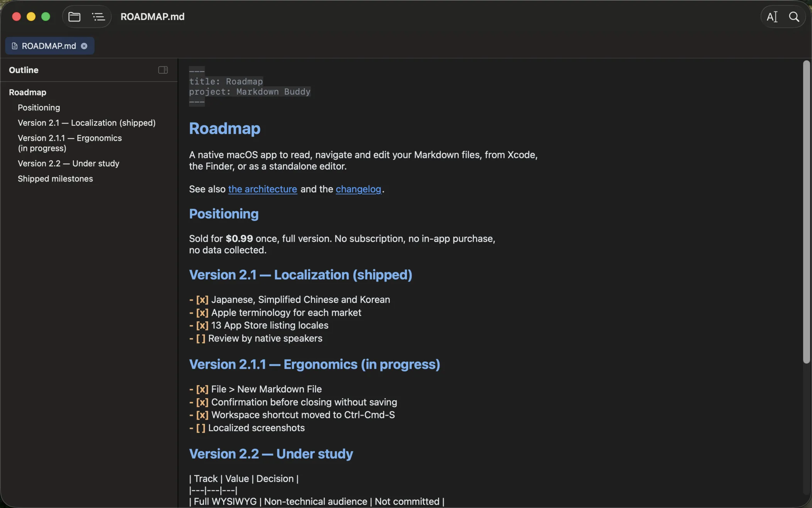Select the ROADMAP.md tab
The width and height of the screenshot is (812, 508).
[50, 46]
